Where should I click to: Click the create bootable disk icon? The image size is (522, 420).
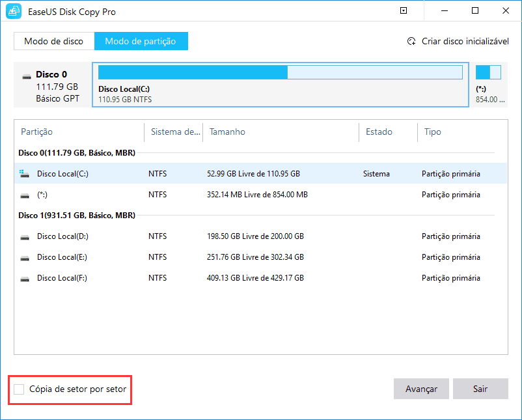pyautogui.click(x=411, y=41)
